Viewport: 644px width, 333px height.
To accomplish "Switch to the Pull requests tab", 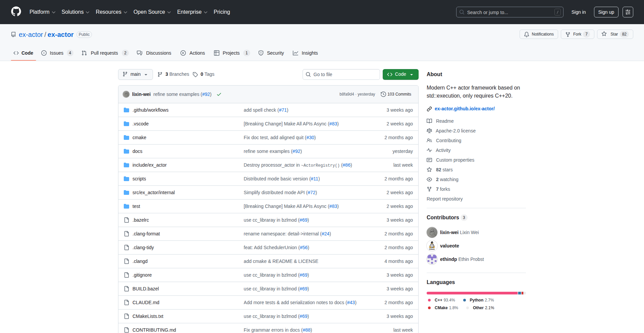I will [104, 53].
